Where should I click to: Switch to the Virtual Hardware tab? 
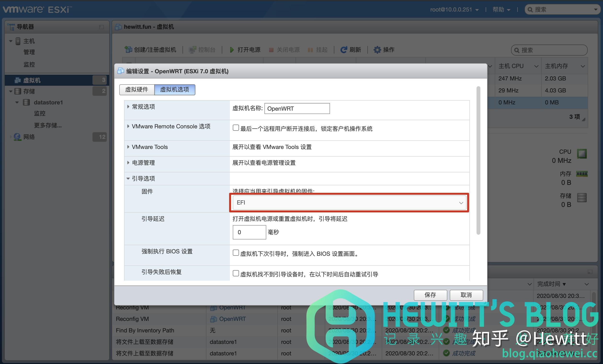coord(137,90)
